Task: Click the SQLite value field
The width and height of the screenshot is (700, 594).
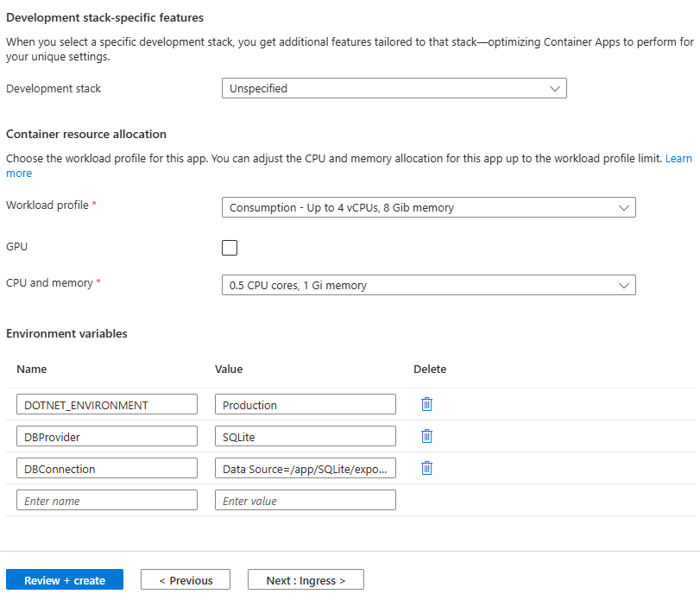Action: (306, 436)
